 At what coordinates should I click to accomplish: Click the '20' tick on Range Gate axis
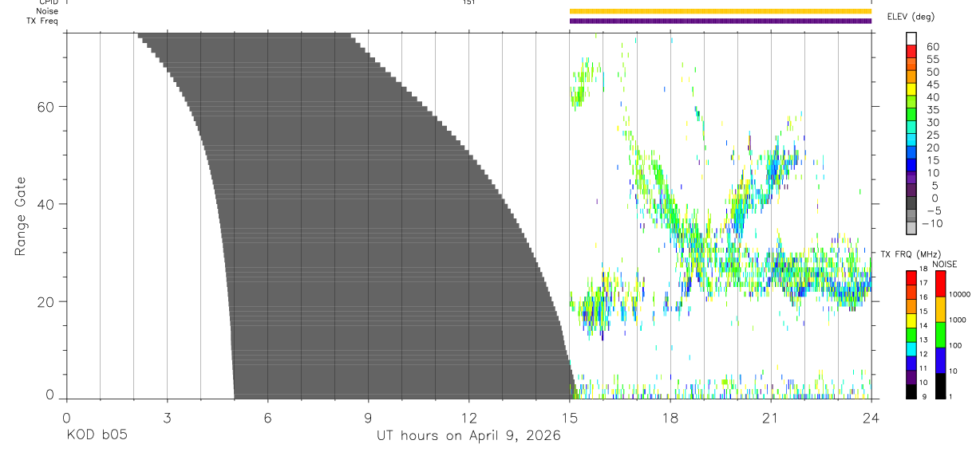(46, 302)
